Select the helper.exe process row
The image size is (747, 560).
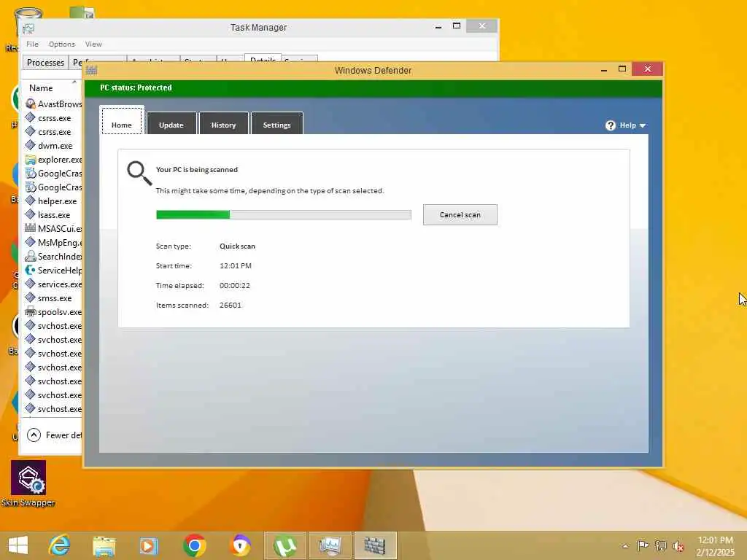(53, 201)
